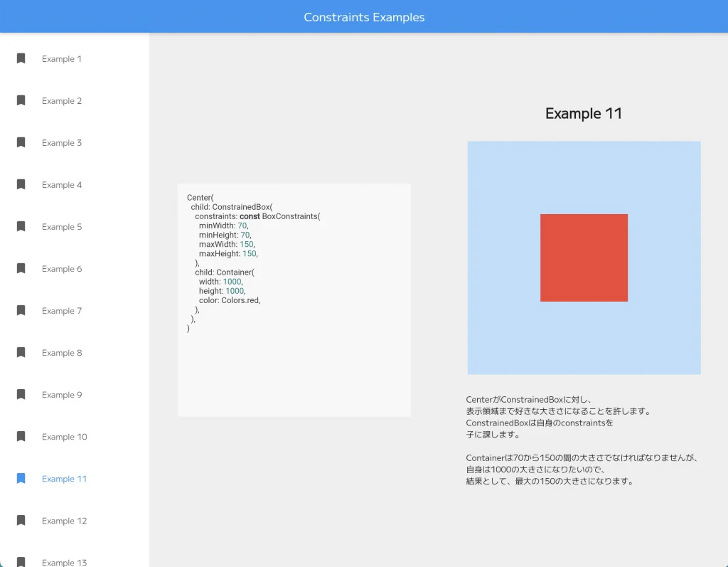Click the 'maxHeight: 150,' code line
Image resolution: width=728 pixels, height=567 pixels.
pyautogui.click(x=228, y=254)
